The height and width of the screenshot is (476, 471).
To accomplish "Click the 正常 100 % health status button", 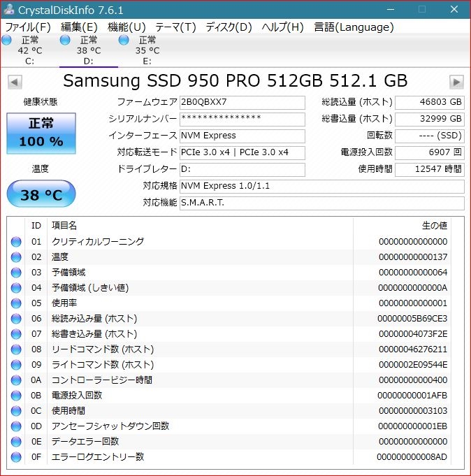I will (41, 133).
